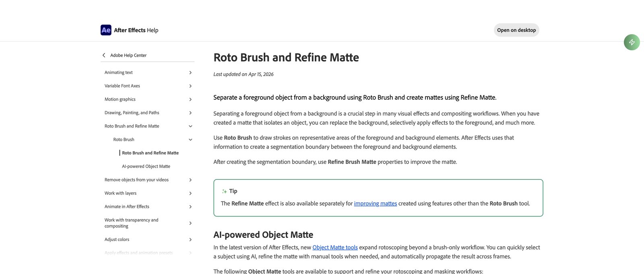Image resolution: width=644 pixels, height=274 pixels.
Task: Collapse the Roto Brush subsection chevron
Action: (x=190, y=140)
